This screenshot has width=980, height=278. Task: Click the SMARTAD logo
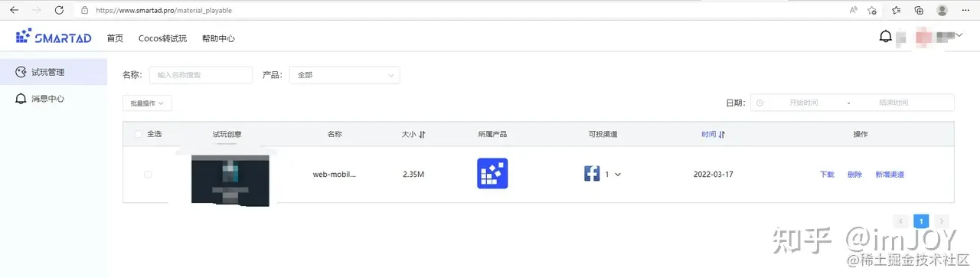(53, 37)
